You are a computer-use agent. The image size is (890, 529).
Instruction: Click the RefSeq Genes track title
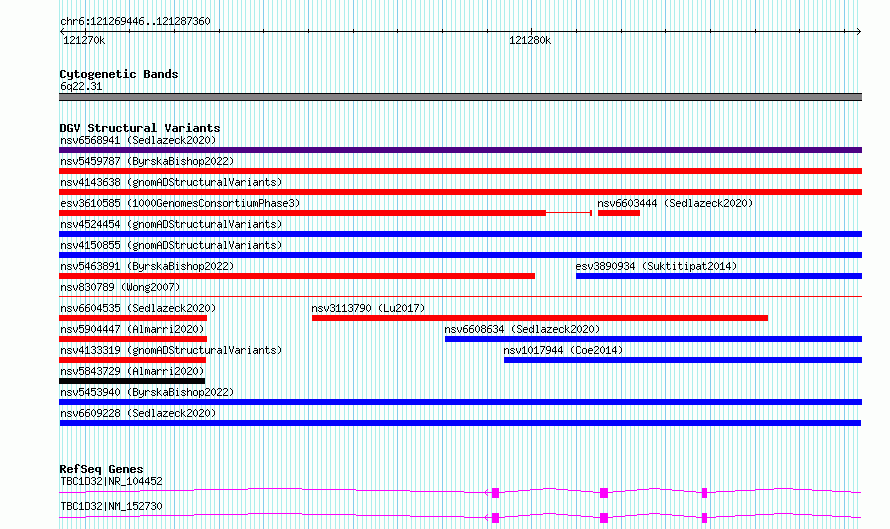point(102,469)
